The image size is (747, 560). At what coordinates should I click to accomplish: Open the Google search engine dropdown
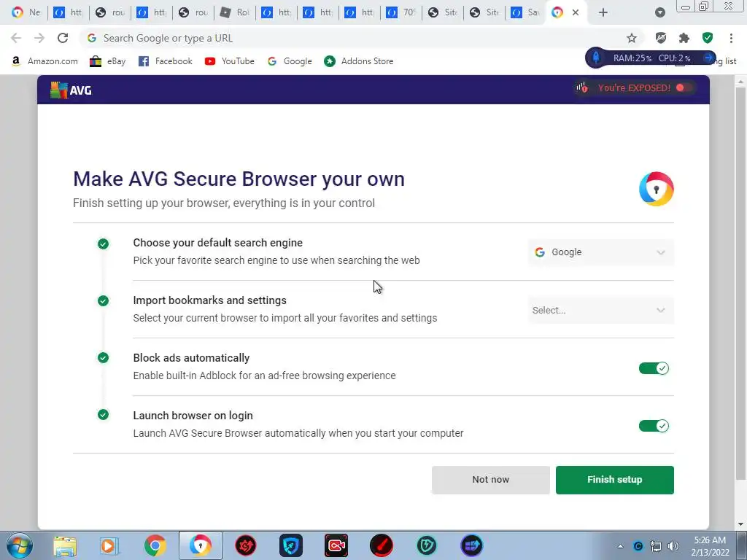click(601, 252)
